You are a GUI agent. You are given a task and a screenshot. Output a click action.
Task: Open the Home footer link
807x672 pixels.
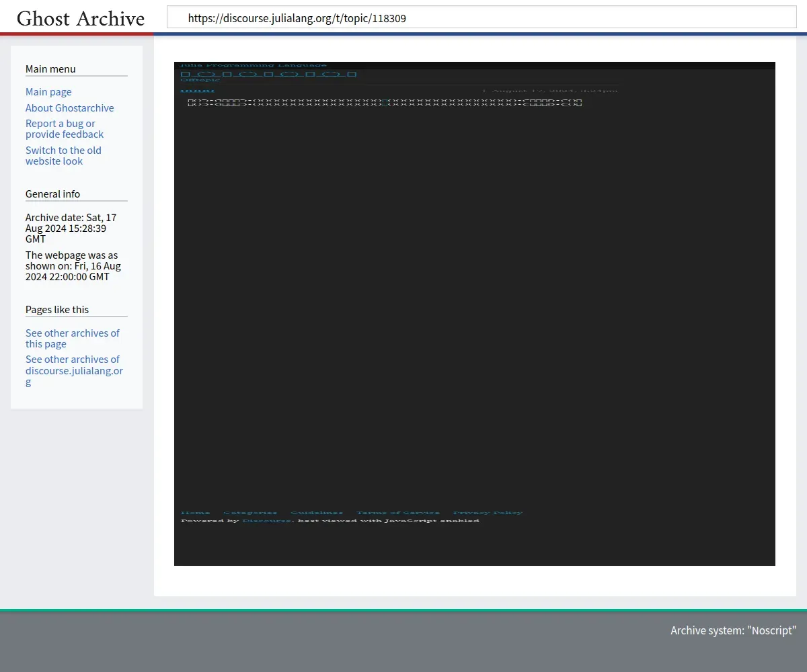click(x=195, y=513)
